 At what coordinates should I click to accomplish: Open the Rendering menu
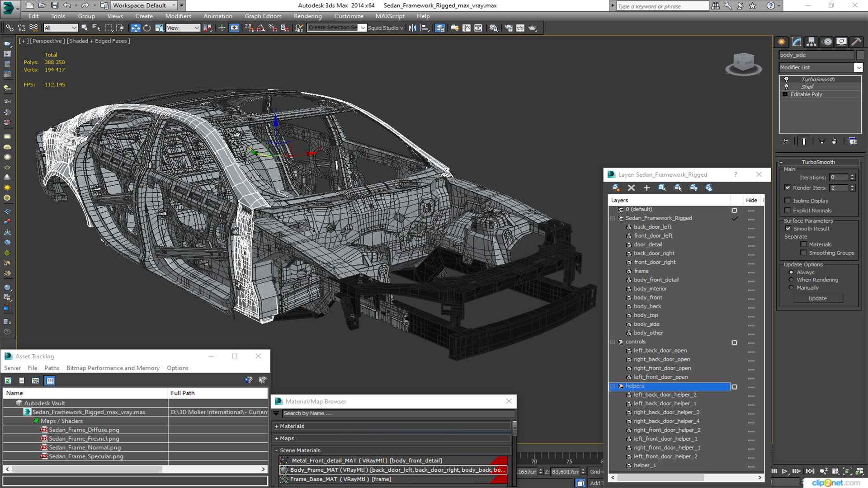[307, 16]
